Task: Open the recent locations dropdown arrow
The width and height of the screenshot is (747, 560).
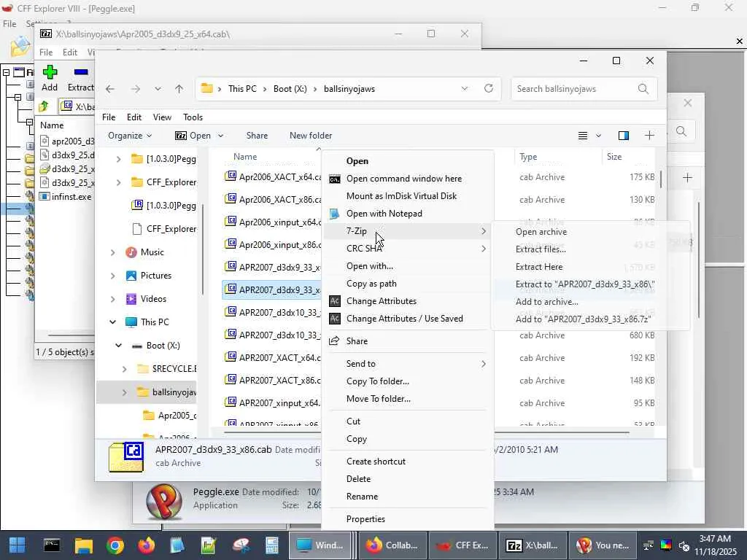Action: pyautogui.click(x=158, y=89)
